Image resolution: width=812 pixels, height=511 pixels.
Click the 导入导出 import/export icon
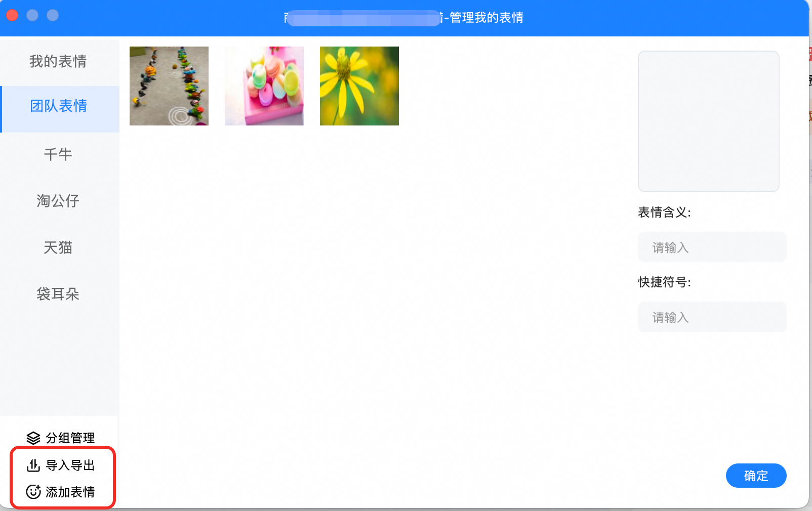pyautogui.click(x=33, y=465)
